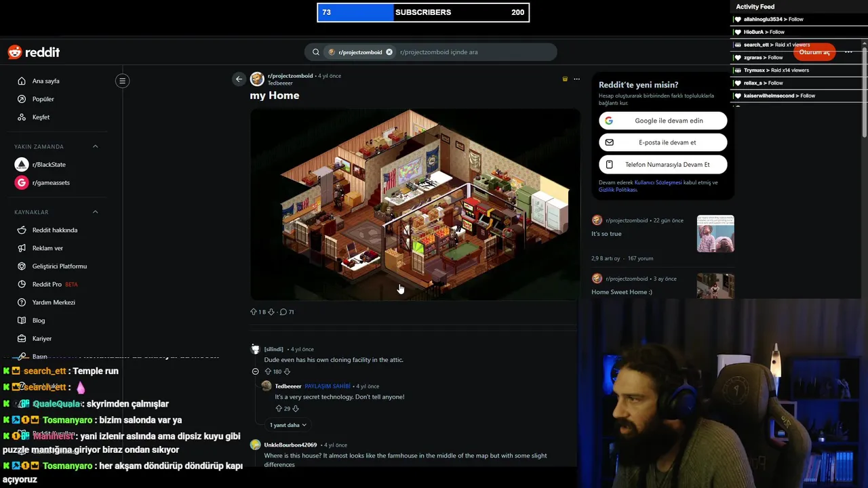
Task: Open Ana sayfa home icon
Action: [22, 81]
